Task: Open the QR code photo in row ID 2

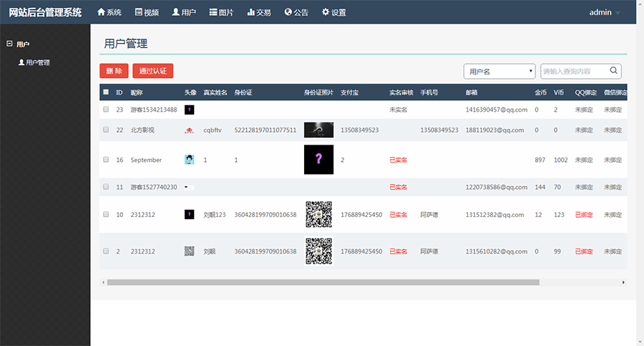Action: pos(318,251)
